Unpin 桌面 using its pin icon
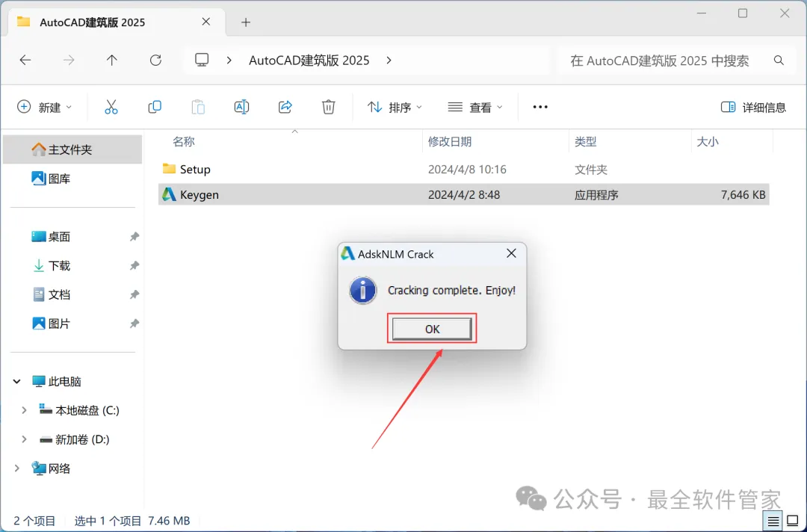The width and height of the screenshot is (807, 532). pyautogui.click(x=134, y=237)
